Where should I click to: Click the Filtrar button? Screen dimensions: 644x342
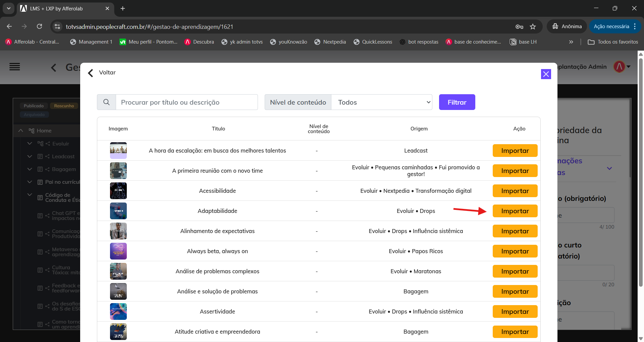pyautogui.click(x=457, y=102)
